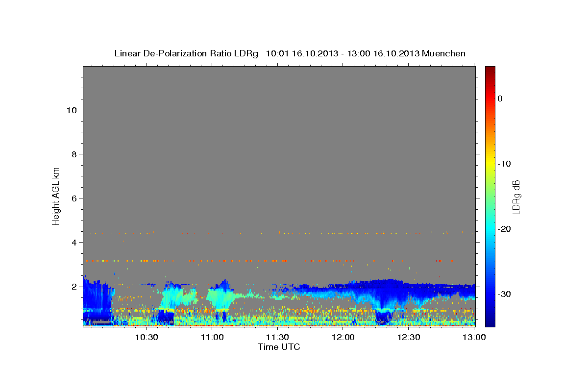Click the 'Height AGL km' axis label

click(56, 196)
